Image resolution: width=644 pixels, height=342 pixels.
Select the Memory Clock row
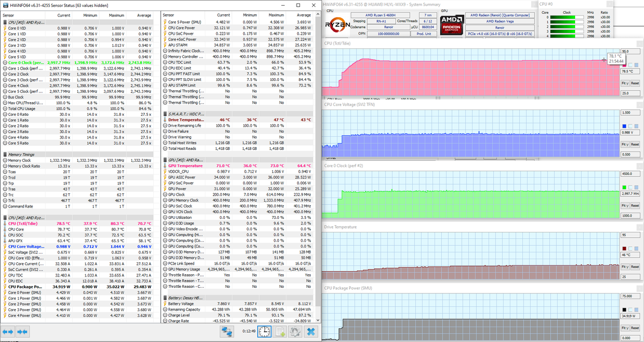(x=77, y=160)
